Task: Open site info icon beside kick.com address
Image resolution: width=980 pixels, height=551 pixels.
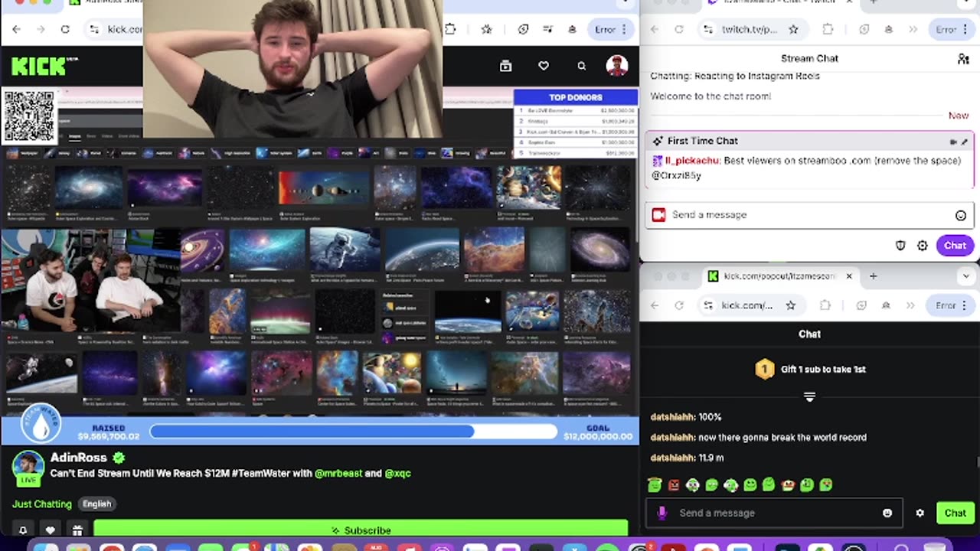Action: (94, 29)
